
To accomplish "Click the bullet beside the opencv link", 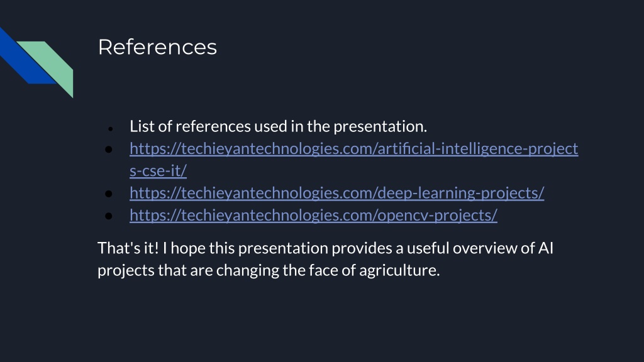I will pos(108,216).
